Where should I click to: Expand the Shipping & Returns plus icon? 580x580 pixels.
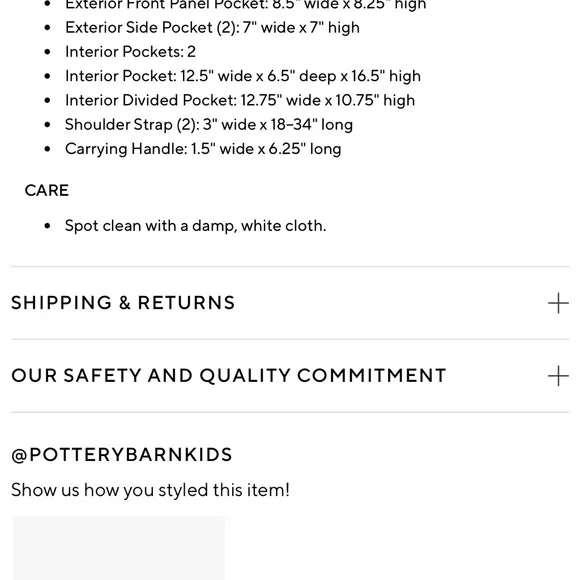[x=558, y=303]
